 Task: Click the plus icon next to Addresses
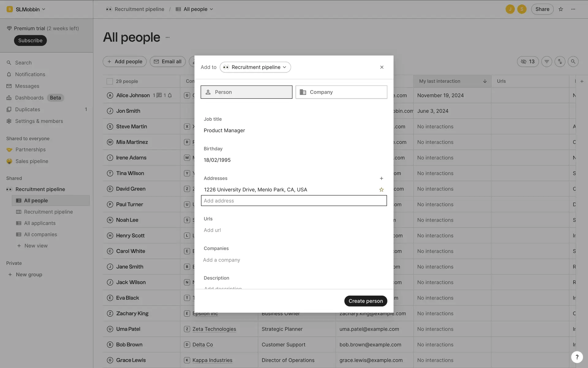click(x=381, y=178)
